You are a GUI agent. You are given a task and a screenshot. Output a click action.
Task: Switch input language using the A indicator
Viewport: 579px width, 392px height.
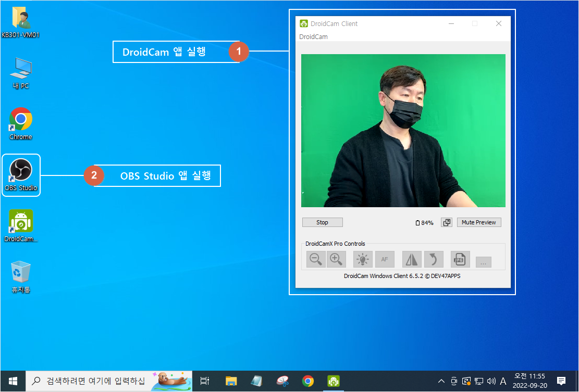click(x=503, y=381)
